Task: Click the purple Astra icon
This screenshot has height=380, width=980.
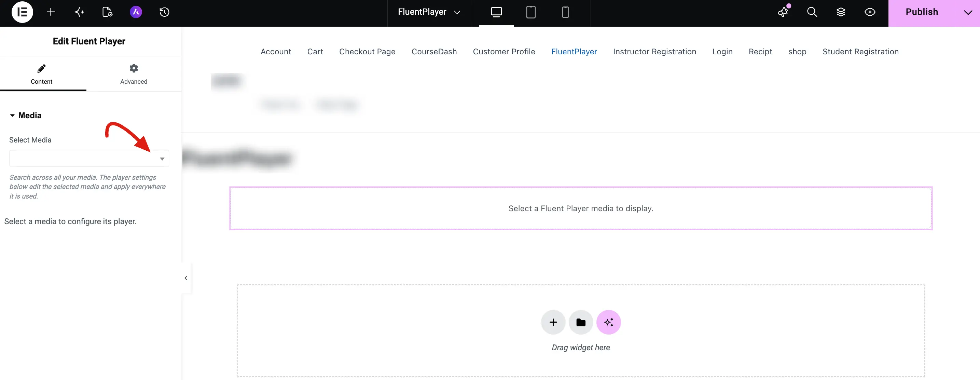Action: (x=136, y=12)
